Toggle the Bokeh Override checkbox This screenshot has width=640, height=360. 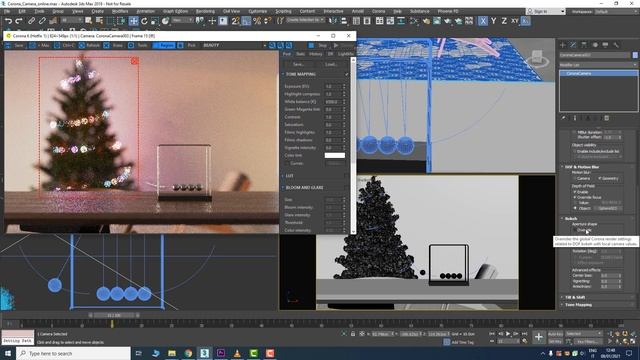575,230
